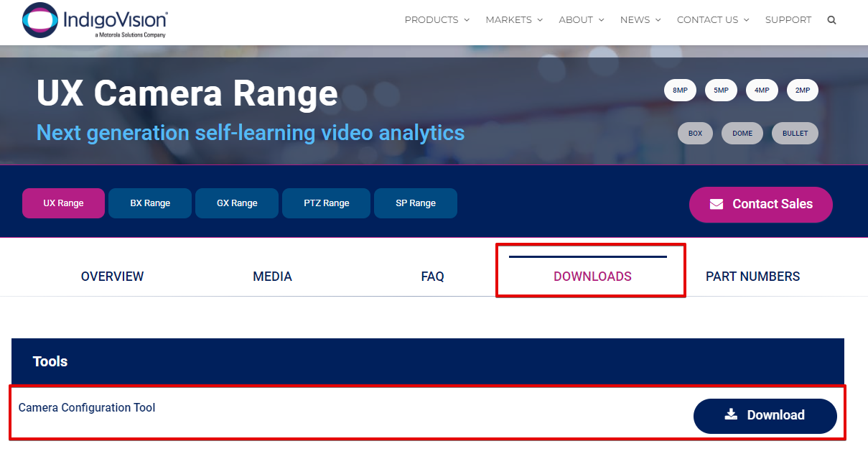The height and width of the screenshot is (459, 868).
Task: Click the SUPPORT menu item
Action: tap(788, 19)
